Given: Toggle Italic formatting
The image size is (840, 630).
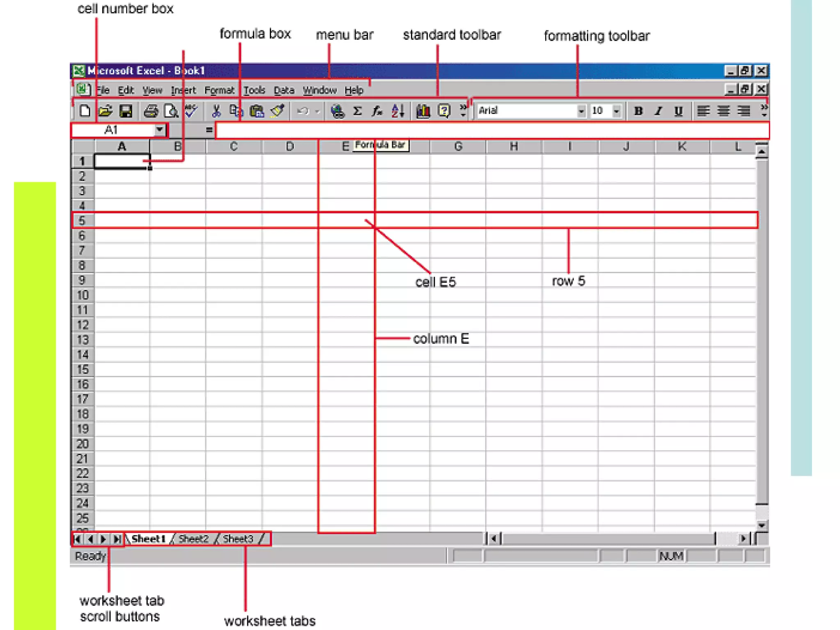Looking at the screenshot, I should coord(658,111).
